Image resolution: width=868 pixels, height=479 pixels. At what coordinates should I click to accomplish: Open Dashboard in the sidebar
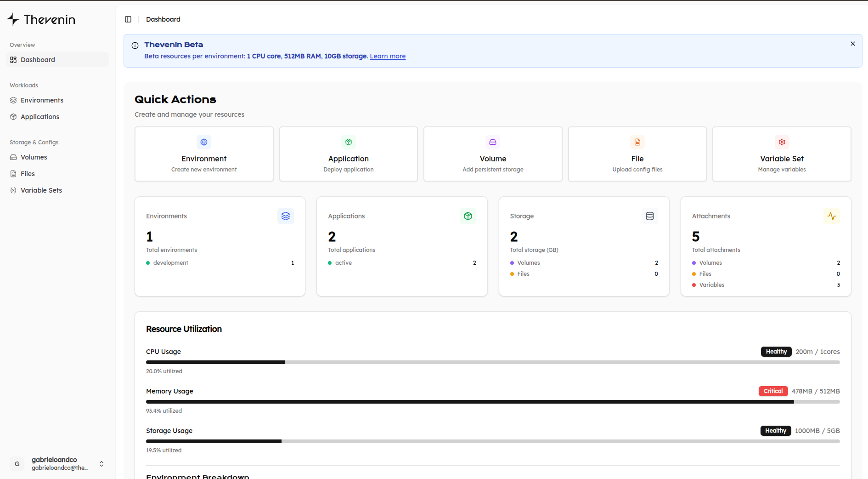pos(57,60)
